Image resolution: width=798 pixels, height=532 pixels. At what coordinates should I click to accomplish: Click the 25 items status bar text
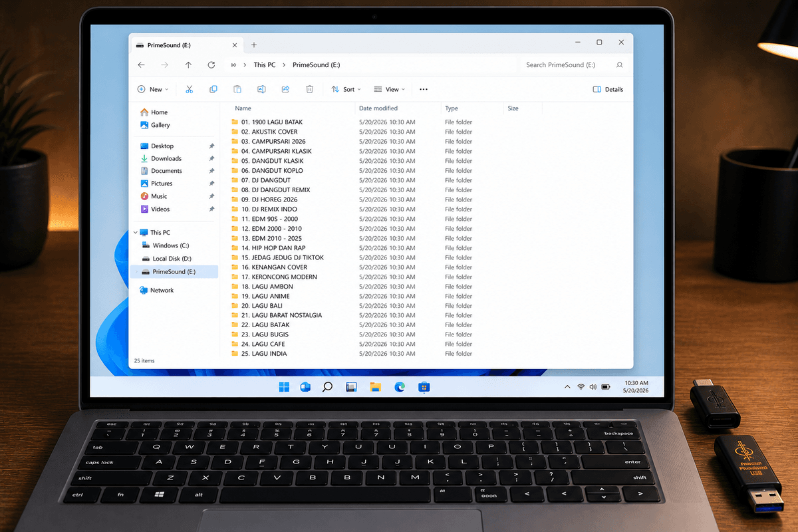click(144, 361)
